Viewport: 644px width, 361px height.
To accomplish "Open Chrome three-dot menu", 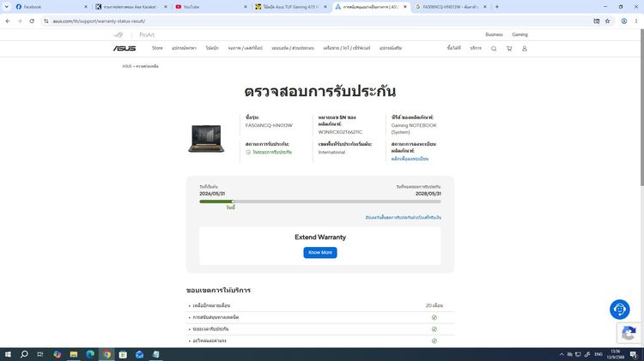I will (635, 21).
